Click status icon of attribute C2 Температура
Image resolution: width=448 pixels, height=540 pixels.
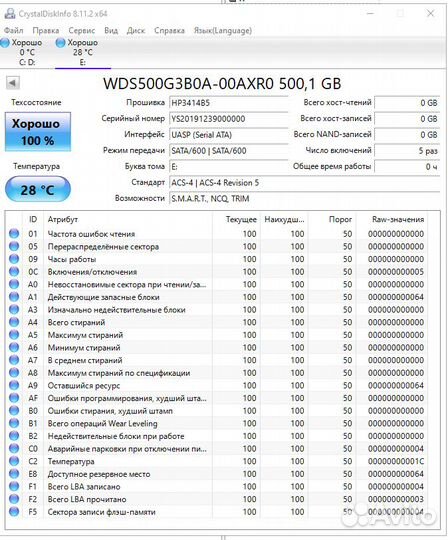pyautogui.click(x=14, y=461)
